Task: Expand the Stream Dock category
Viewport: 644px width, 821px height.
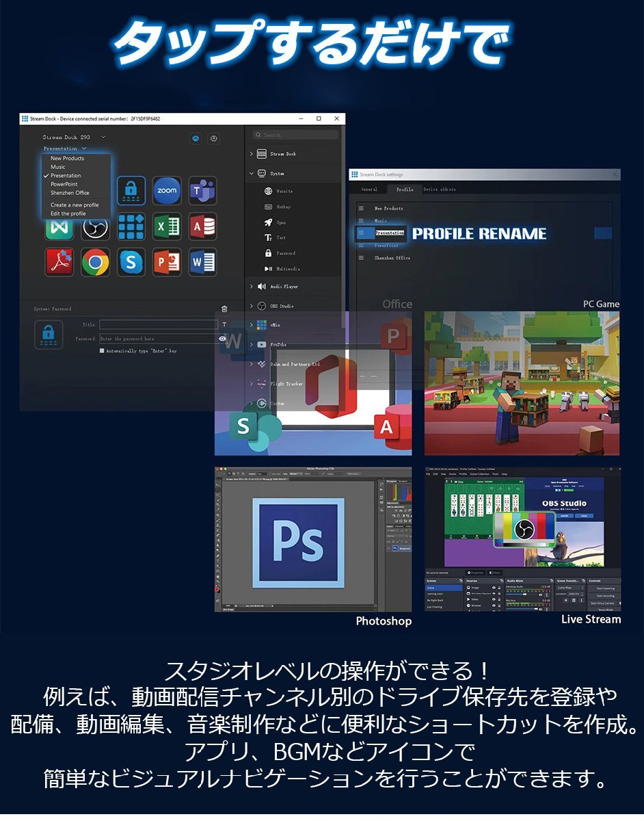Action: click(252, 154)
